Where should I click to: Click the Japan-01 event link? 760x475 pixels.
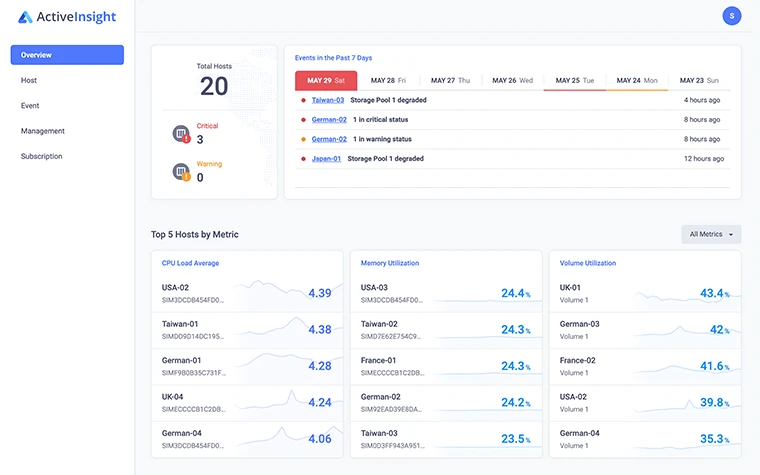(326, 158)
